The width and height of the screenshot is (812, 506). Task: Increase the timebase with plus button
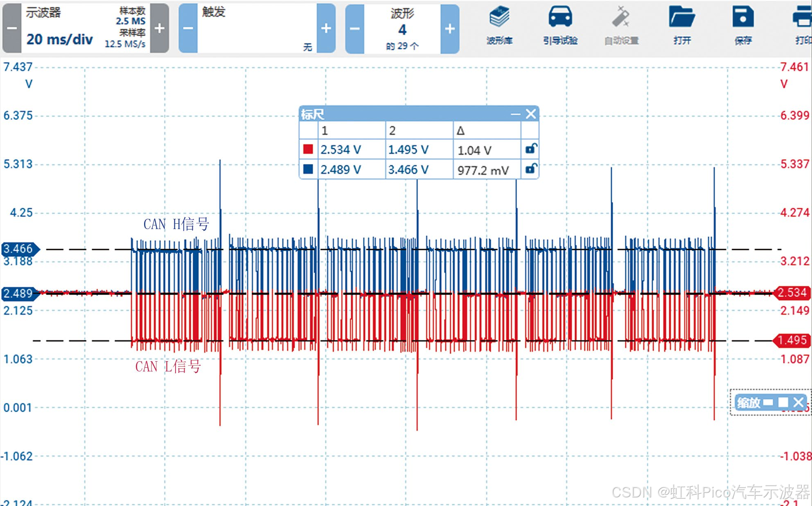coord(160,28)
